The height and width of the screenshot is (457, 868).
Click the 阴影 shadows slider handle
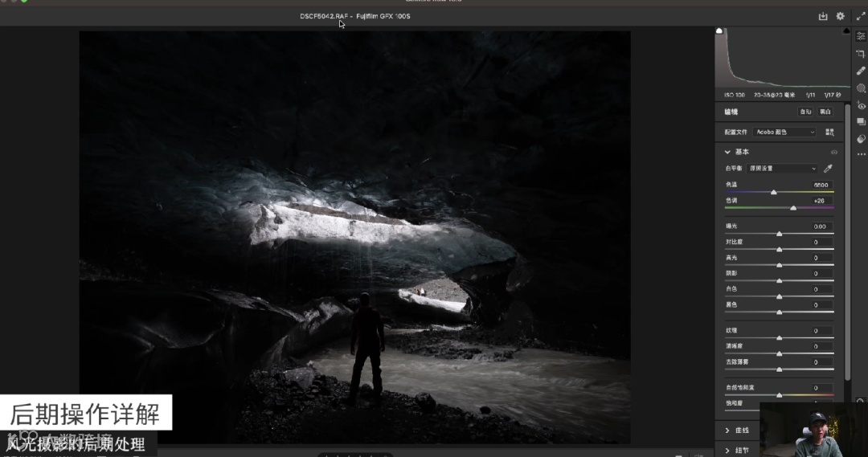(780, 280)
